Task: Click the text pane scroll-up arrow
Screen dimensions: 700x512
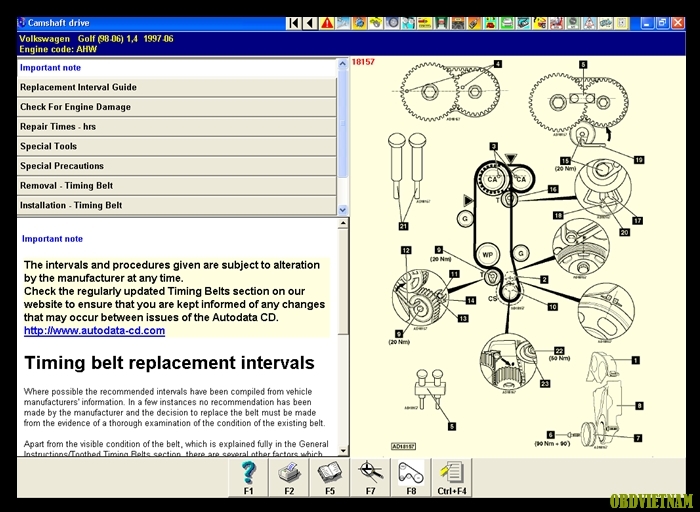Action: [343, 223]
